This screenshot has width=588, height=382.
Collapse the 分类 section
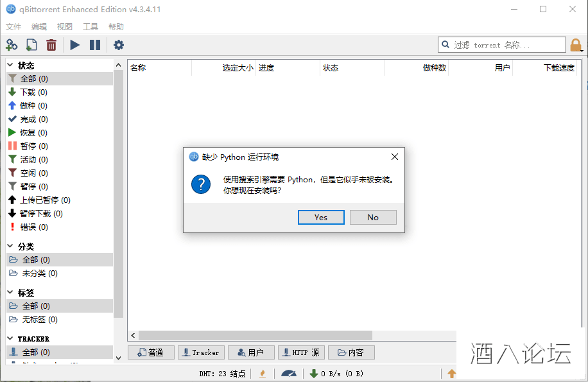[x=10, y=247]
